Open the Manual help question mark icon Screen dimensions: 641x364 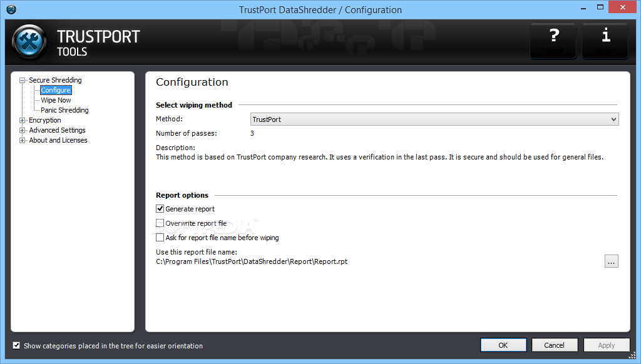click(553, 41)
